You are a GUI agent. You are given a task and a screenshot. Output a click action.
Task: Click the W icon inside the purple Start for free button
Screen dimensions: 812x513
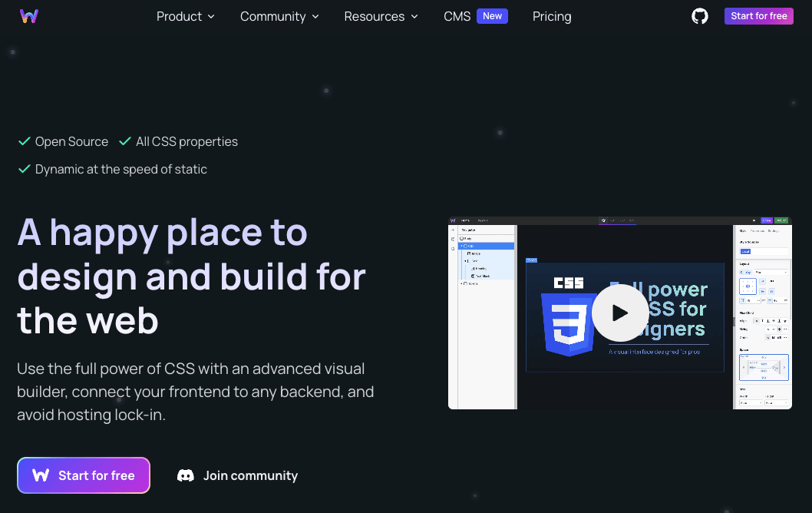click(x=40, y=475)
